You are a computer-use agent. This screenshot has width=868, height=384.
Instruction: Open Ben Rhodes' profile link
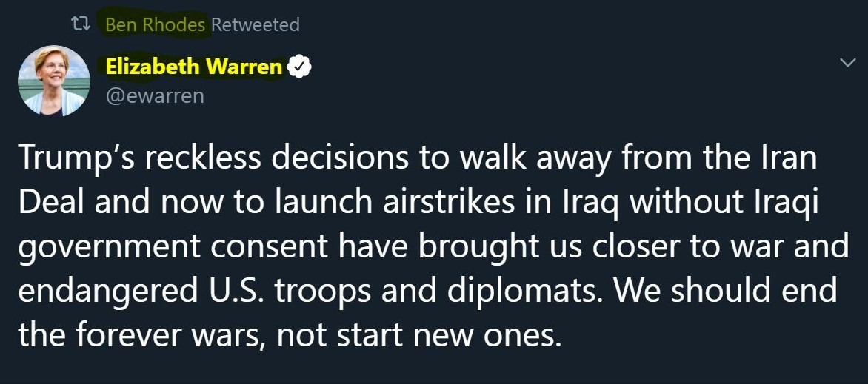[x=155, y=24]
